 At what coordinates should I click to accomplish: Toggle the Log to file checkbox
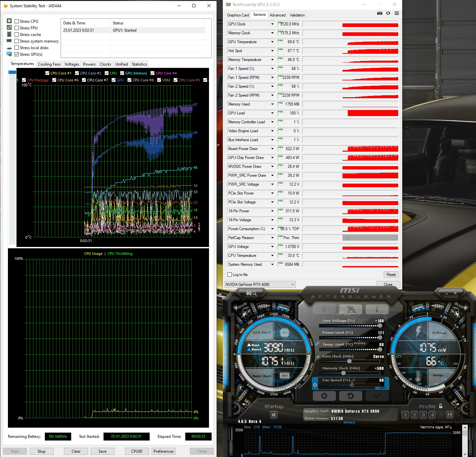(230, 275)
